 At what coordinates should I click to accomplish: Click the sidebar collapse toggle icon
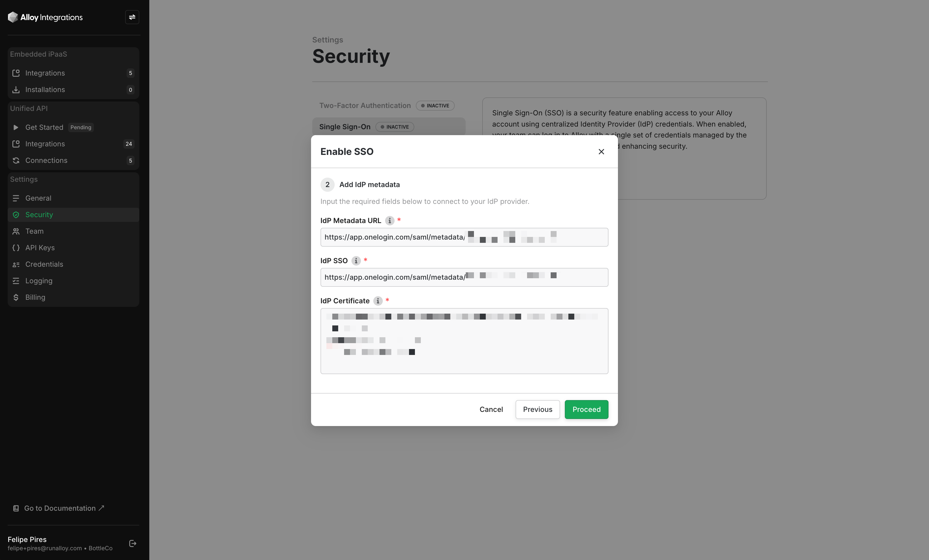tap(132, 17)
